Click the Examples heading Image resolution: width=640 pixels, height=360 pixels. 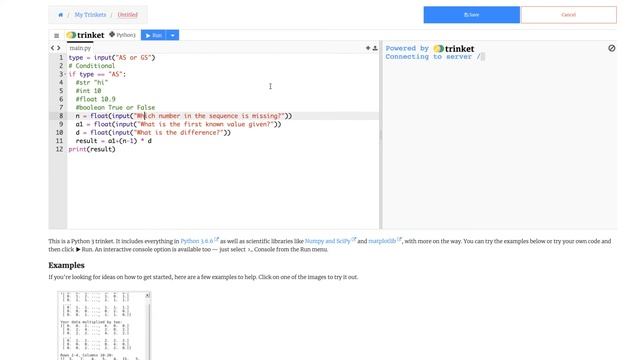[x=67, y=265]
